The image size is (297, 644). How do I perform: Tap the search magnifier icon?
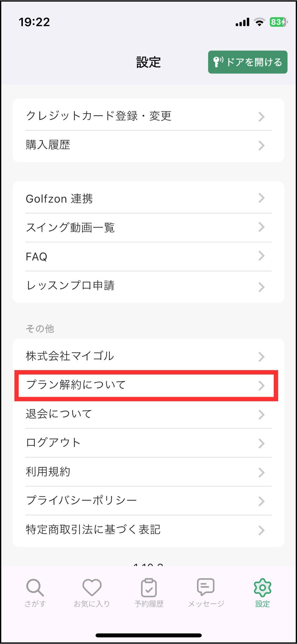pyautogui.click(x=35, y=587)
